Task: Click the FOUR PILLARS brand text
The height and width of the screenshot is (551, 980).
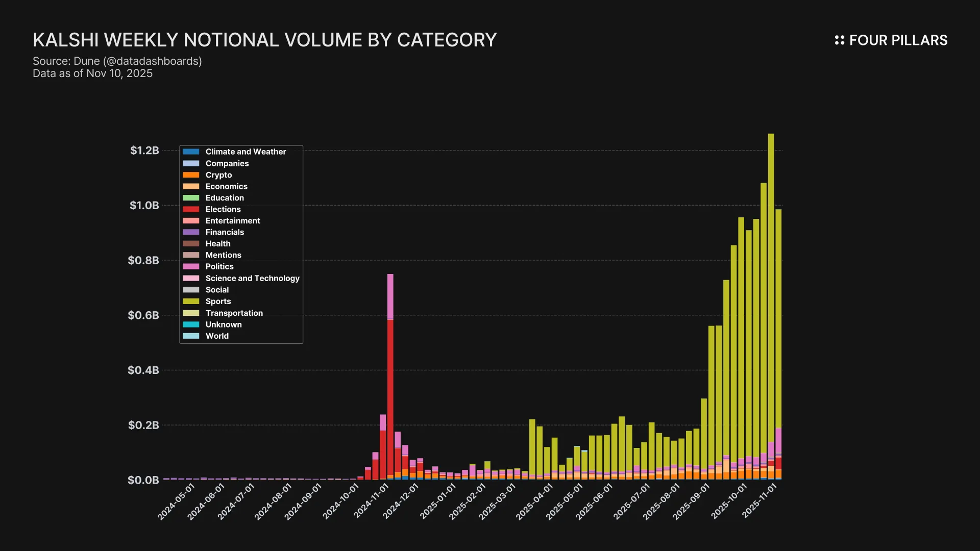Action: tap(898, 40)
